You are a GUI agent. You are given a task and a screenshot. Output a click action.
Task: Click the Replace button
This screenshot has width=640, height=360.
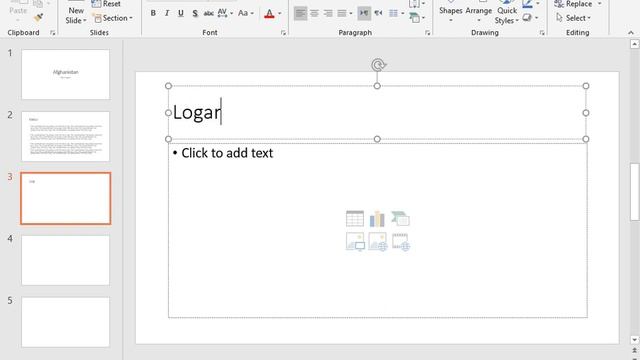point(573,4)
